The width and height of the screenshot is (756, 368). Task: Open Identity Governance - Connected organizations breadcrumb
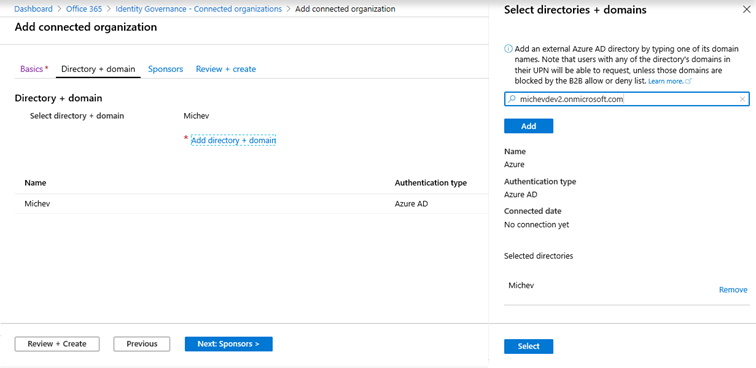point(199,9)
